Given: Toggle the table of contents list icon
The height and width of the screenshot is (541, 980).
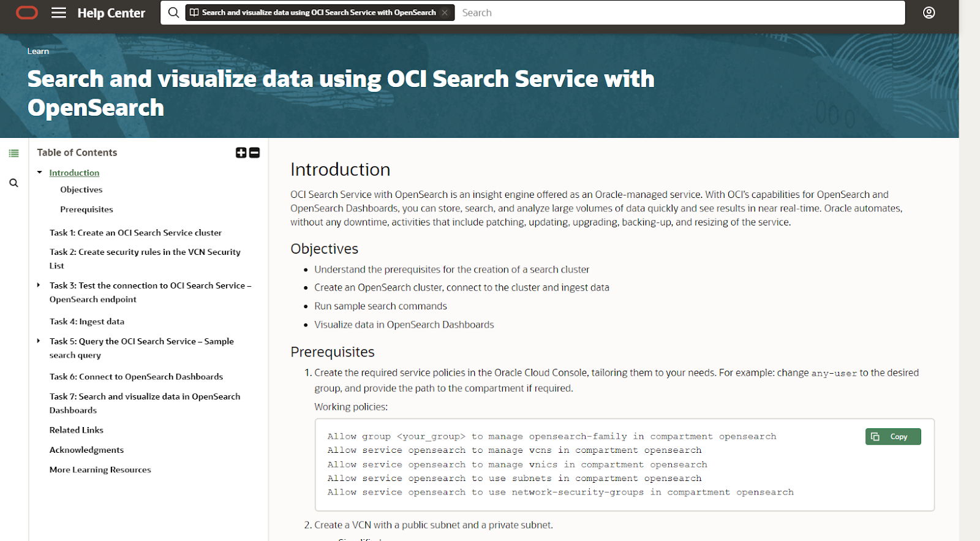Looking at the screenshot, I should click(13, 153).
